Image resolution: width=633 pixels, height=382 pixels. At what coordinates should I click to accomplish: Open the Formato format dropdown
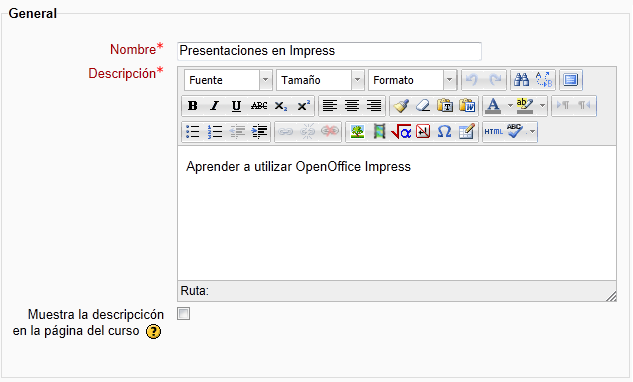412,80
